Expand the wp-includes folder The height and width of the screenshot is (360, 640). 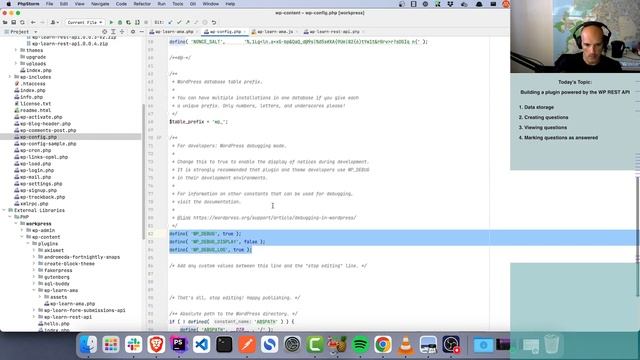point(10,77)
